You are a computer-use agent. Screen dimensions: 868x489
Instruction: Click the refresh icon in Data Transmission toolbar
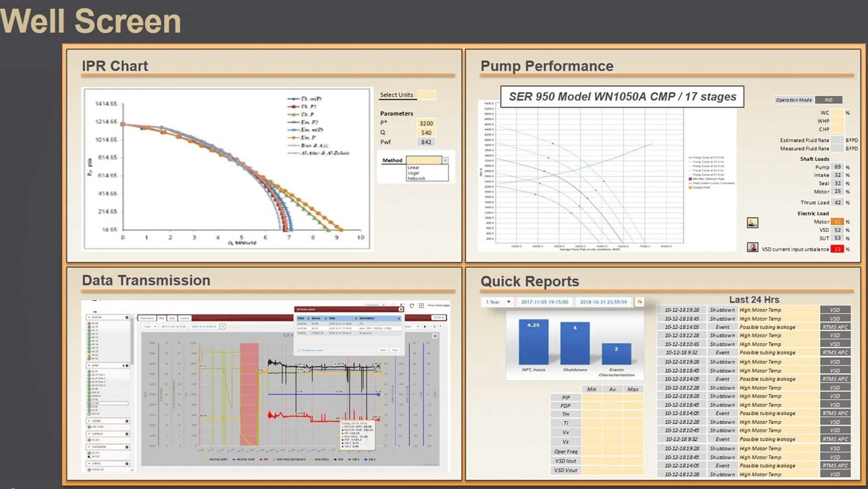412,306
